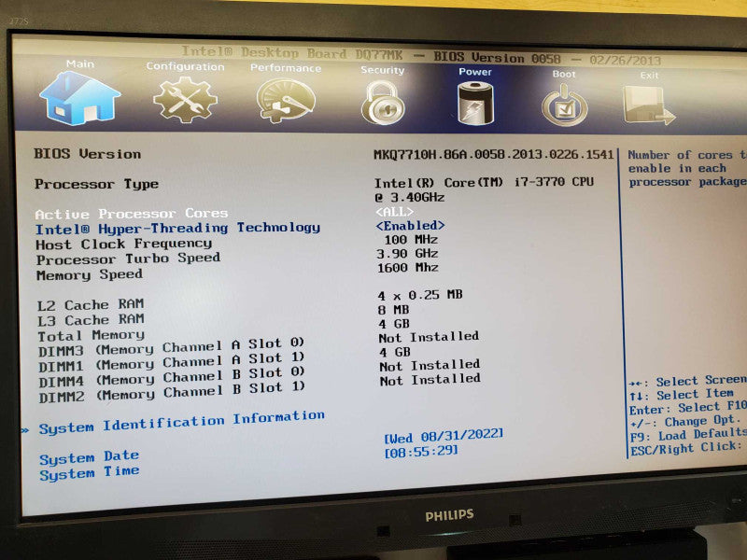
Task: Click the +/-: Change Opt. hint
Action: [685, 422]
